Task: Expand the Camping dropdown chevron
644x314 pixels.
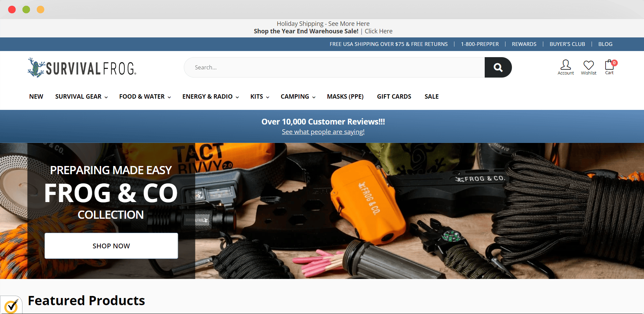Action: pos(314,97)
